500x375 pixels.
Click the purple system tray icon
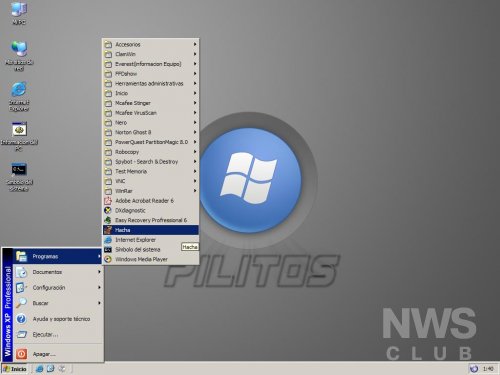474,369
